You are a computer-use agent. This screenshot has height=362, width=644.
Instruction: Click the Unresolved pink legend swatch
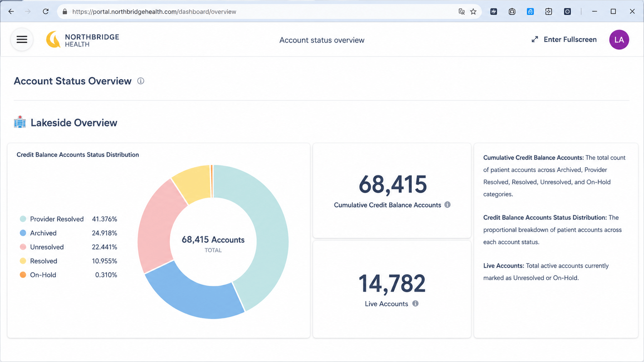[23, 247]
